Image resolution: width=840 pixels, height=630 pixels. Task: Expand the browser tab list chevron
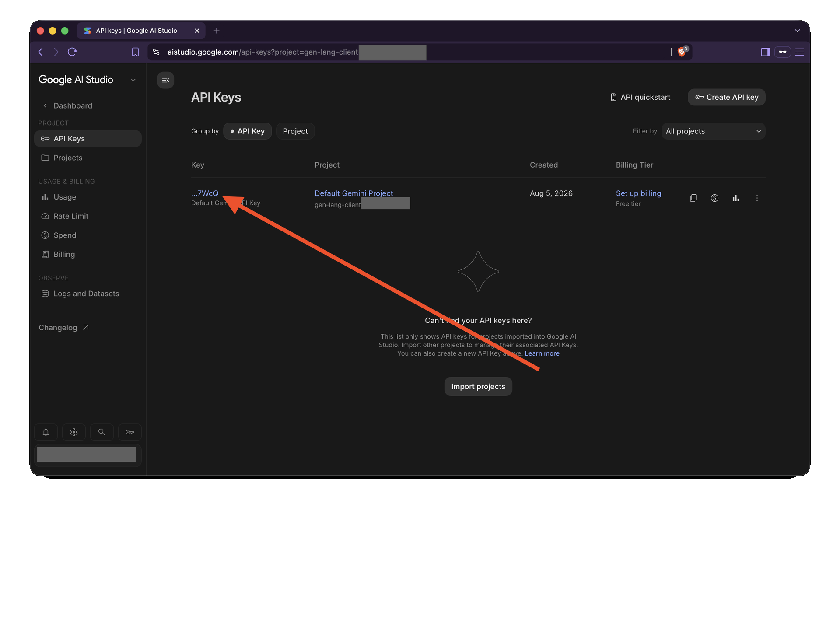pos(798,31)
